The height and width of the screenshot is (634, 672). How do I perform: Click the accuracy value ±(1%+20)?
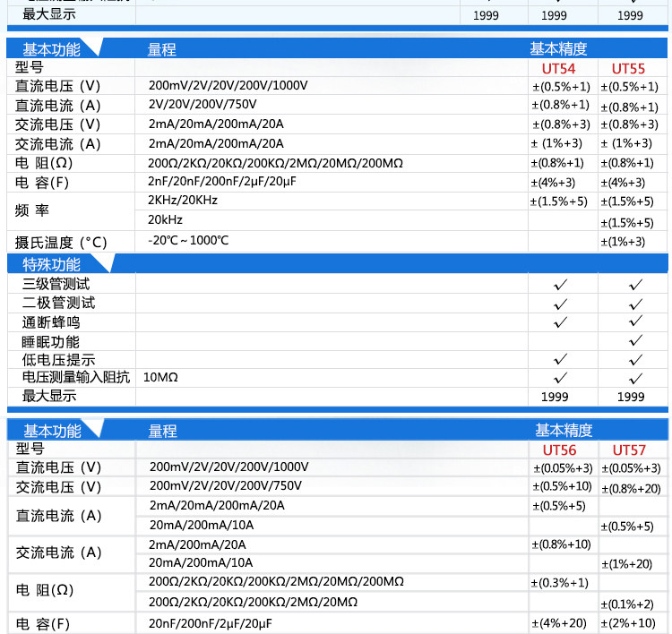(626, 564)
